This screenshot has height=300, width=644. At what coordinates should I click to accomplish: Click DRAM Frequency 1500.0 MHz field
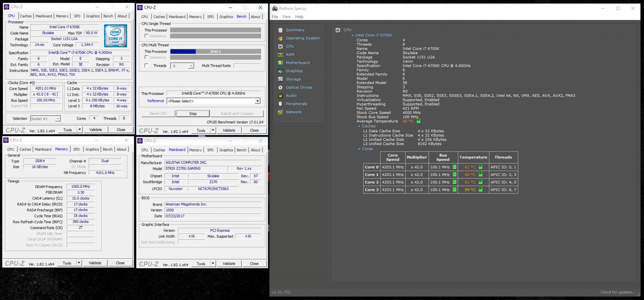(80, 186)
